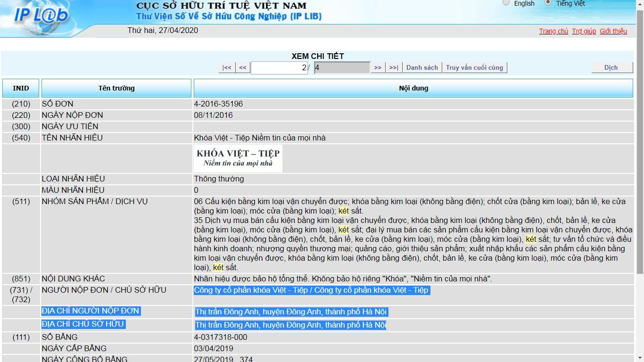
Task: Click the vertical scrollbar thumb
Action: [640, 141]
